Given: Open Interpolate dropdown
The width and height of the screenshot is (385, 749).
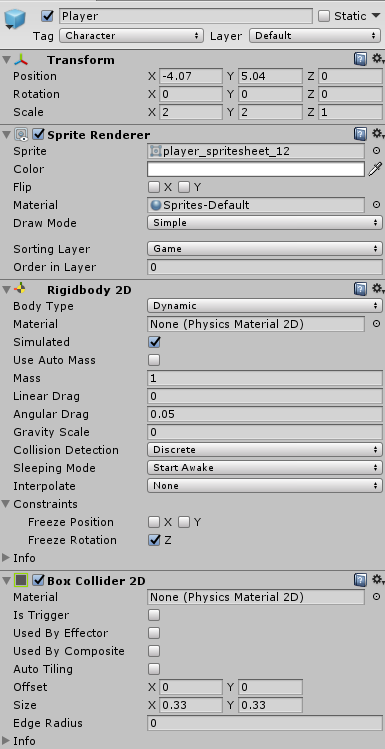Looking at the screenshot, I should pyautogui.click(x=265, y=486).
